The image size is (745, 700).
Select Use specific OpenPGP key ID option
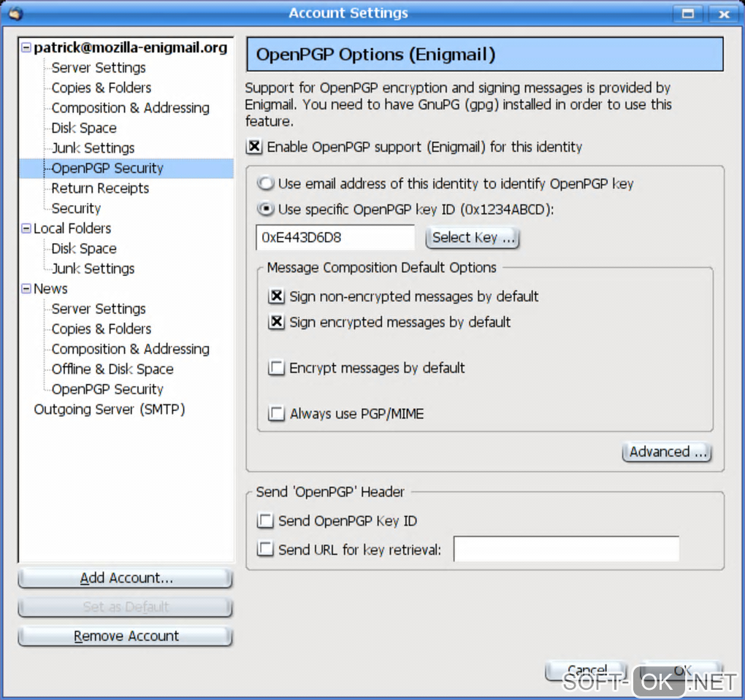[266, 209]
